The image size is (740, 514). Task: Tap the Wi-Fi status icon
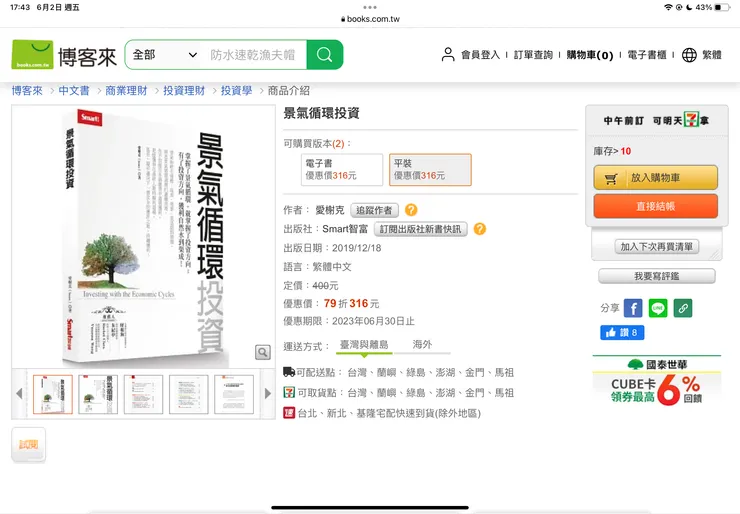click(668, 7)
